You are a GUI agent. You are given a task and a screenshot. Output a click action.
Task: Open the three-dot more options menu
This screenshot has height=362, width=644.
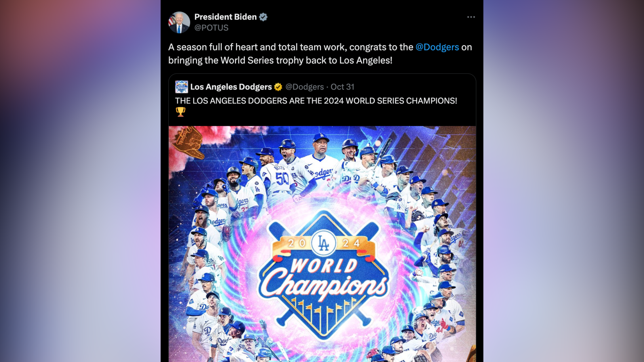pyautogui.click(x=471, y=17)
